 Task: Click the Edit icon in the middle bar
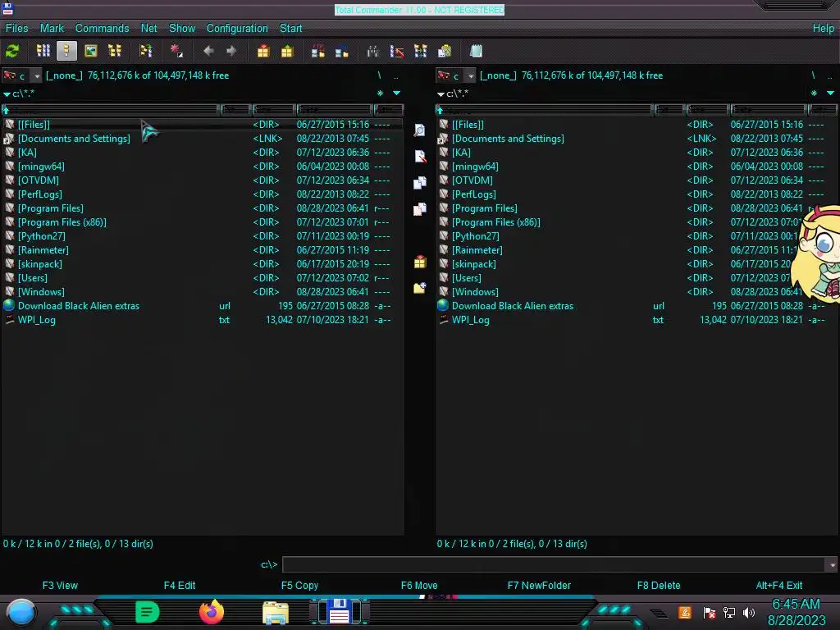coord(420,157)
